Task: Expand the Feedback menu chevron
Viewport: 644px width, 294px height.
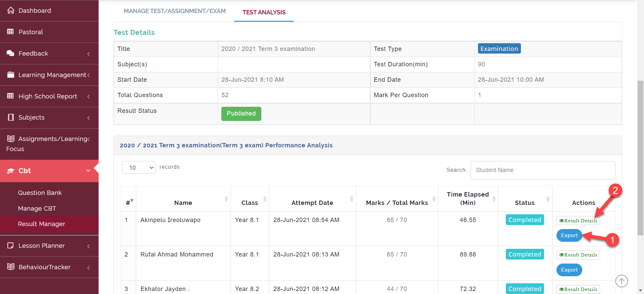Action: 89,54
